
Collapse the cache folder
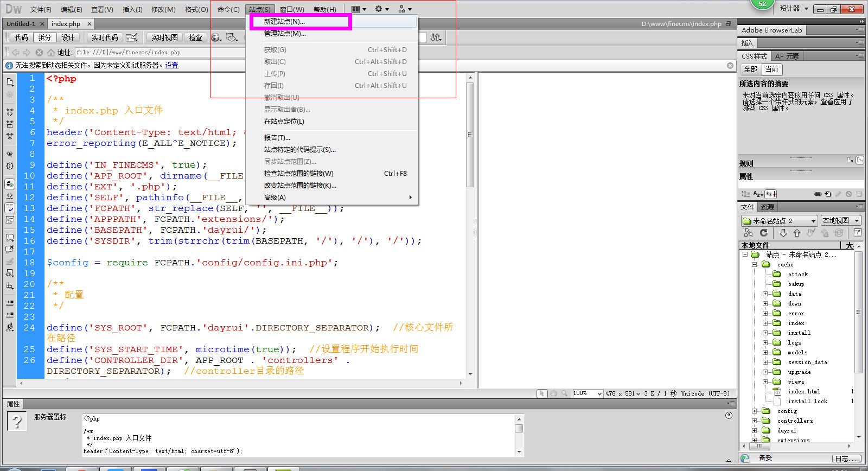click(x=754, y=264)
